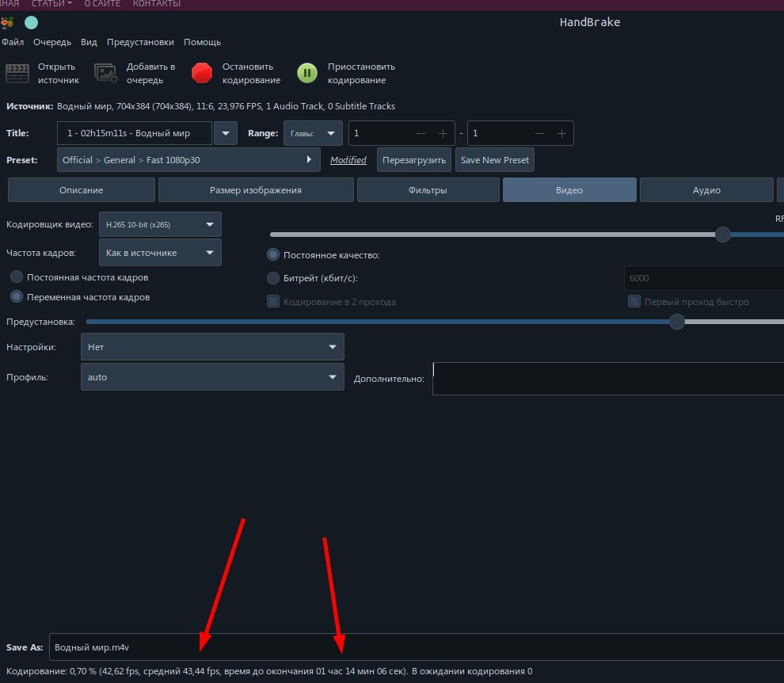Open the Title dropdown arrow
The width and height of the screenshot is (784, 683).
point(226,133)
